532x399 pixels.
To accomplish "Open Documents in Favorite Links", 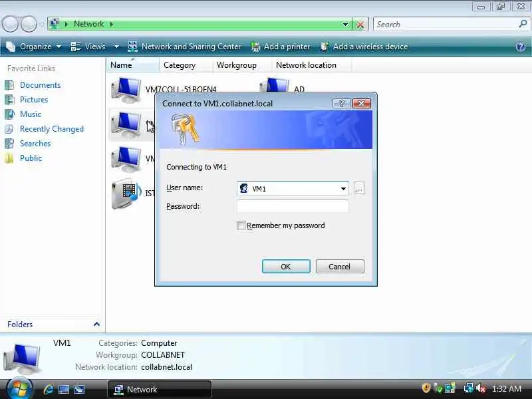I will point(40,85).
